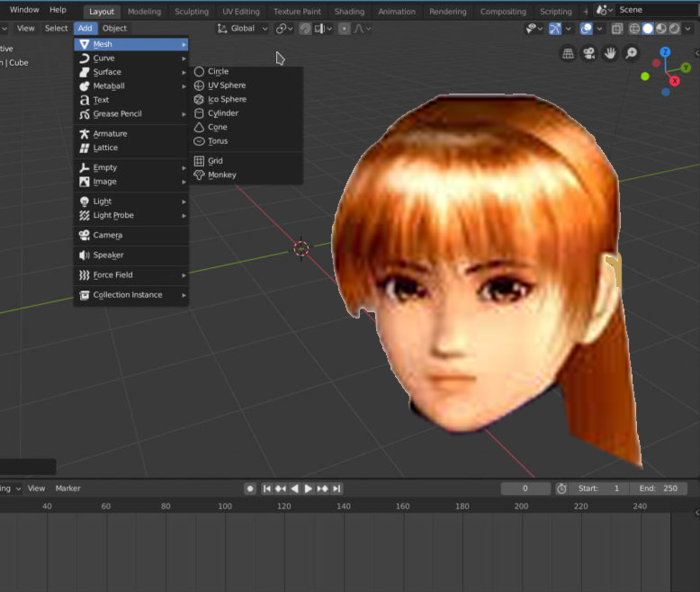The image size is (700, 592).
Task: Switch to the UV Editing workspace tab
Action: tap(241, 12)
